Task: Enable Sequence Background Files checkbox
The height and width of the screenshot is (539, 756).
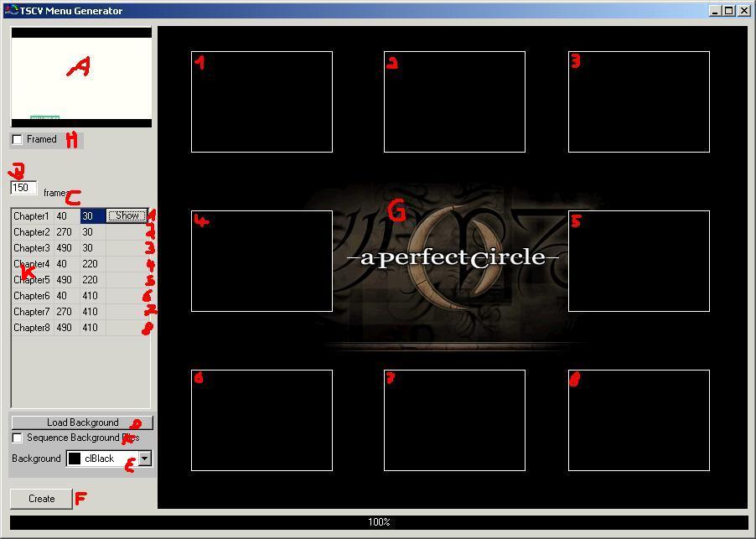Action: pos(18,438)
